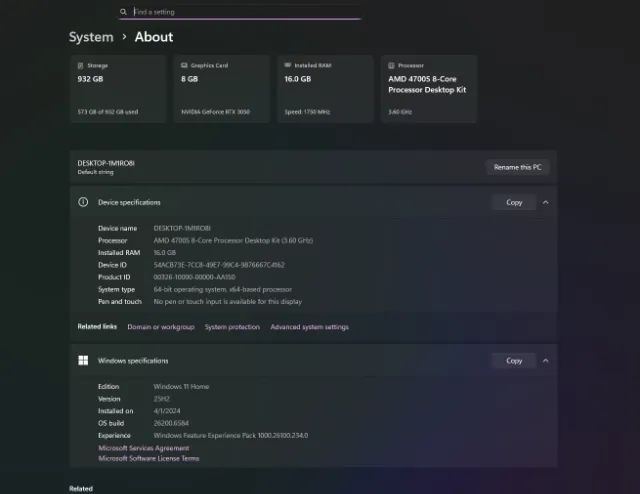The width and height of the screenshot is (640, 494).
Task: Click the Installed on 4/1/2024 value
Action: [x=167, y=411]
